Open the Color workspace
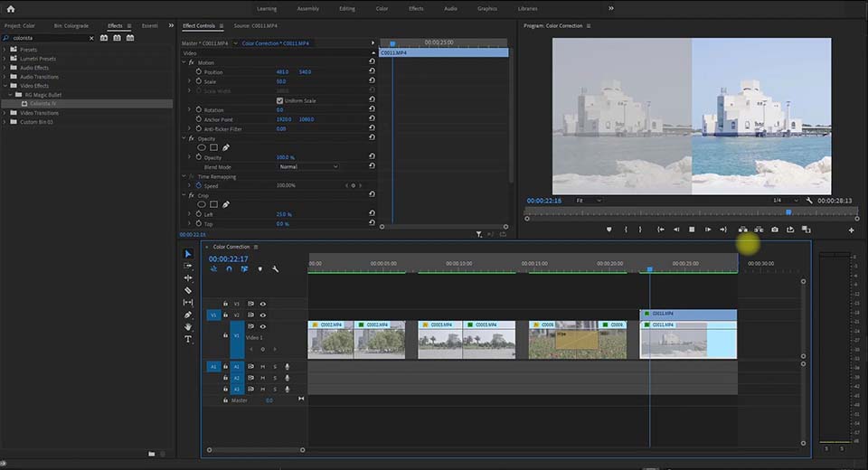Viewport: 868px width, 470px height. click(382, 9)
